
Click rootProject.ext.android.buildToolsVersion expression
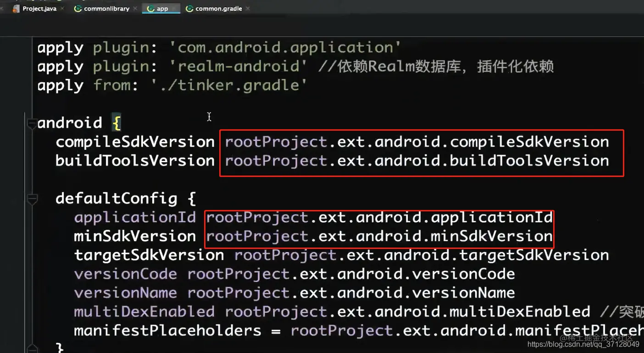[x=417, y=160]
